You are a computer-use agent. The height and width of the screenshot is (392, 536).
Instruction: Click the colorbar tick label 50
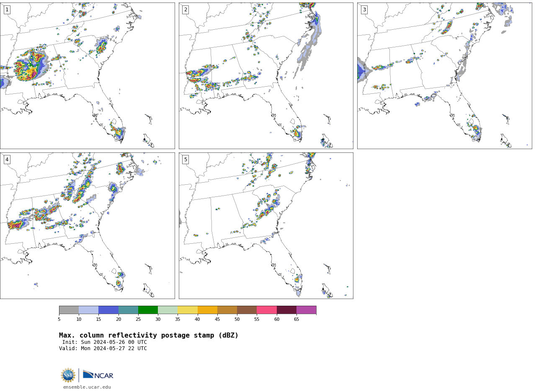point(237,320)
